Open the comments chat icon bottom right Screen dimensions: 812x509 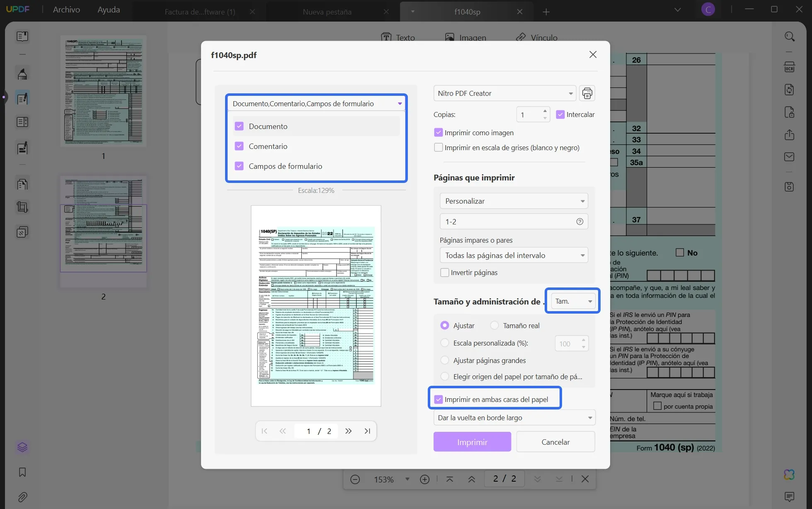point(790,497)
